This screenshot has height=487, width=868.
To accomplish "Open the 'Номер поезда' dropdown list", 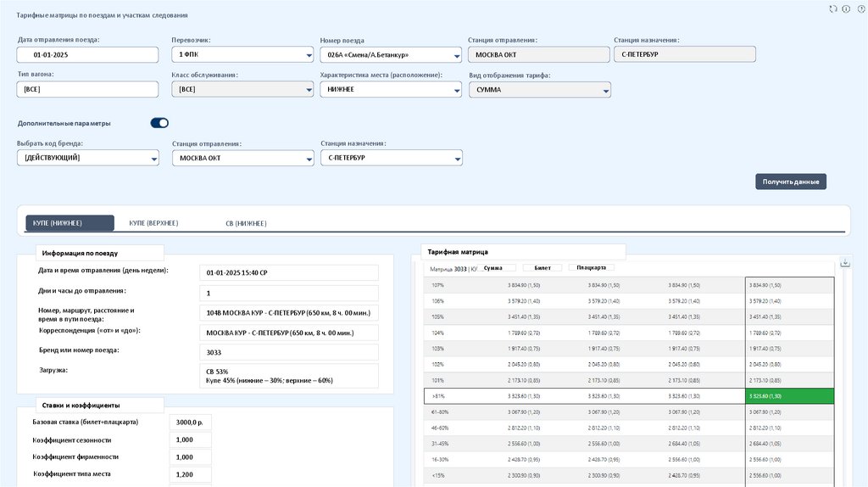I will click(x=390, y=55).
